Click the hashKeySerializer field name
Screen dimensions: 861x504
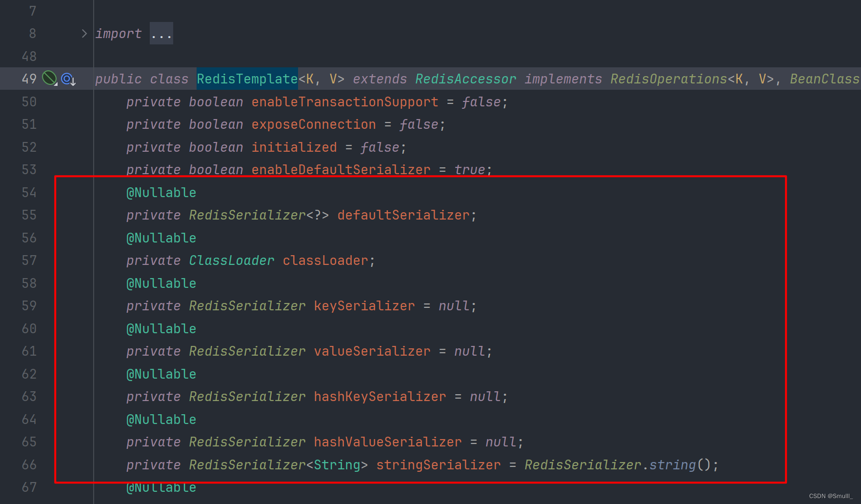380,397
